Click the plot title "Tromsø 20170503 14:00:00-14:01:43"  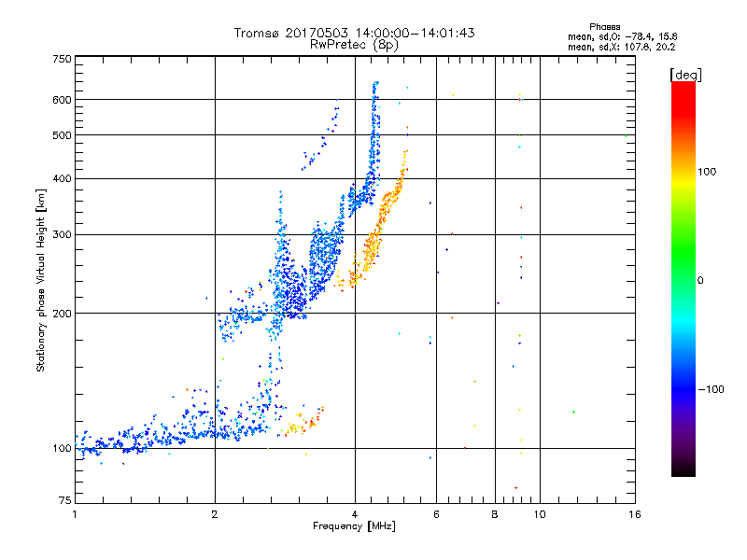pyautogui.click(x=354, y=33)
